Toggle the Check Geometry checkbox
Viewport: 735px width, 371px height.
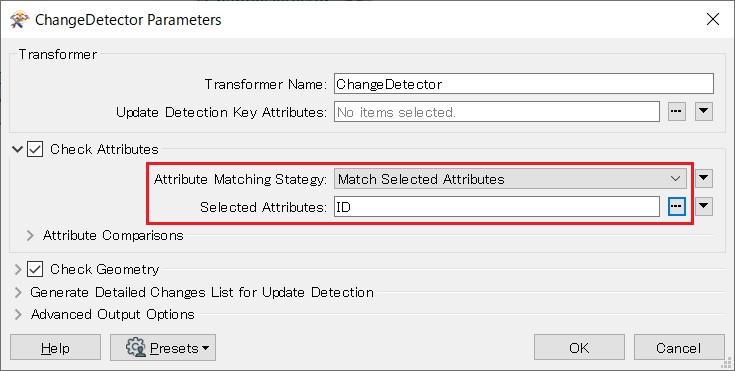point(35,269)
